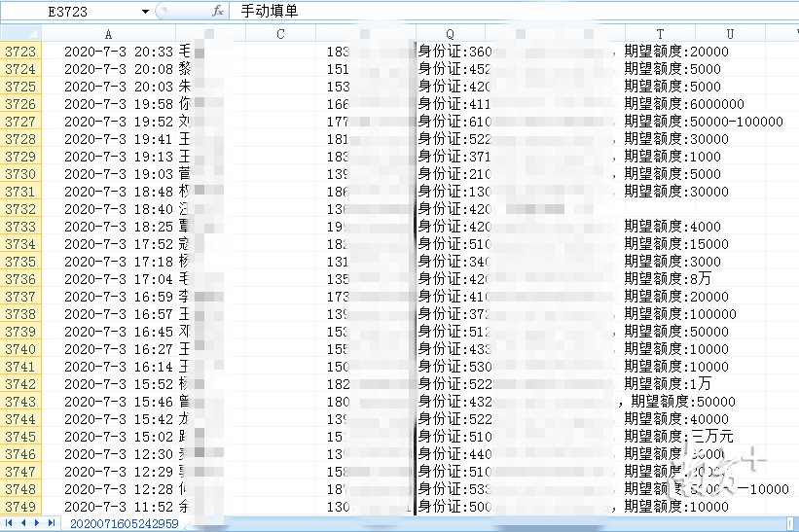The height and width of the screenshot is (532, 799).
Task: Select column C header
Action: [x=280, y=34]
